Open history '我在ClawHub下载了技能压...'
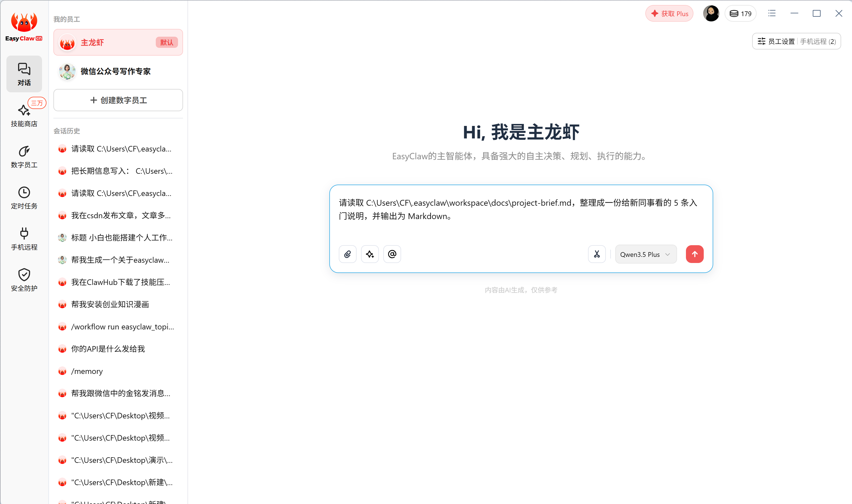The image size is (852, 504). click(118, 282)
